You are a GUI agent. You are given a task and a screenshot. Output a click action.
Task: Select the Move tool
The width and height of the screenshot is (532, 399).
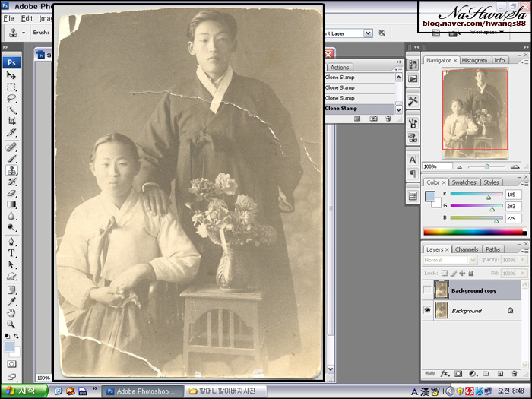pyautogui.click(x=11, y=75)
